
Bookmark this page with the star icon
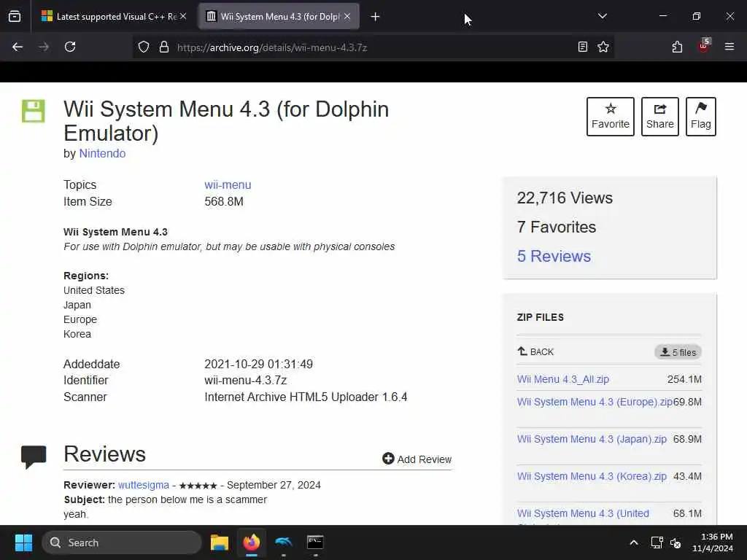click(x=603, y=47)
